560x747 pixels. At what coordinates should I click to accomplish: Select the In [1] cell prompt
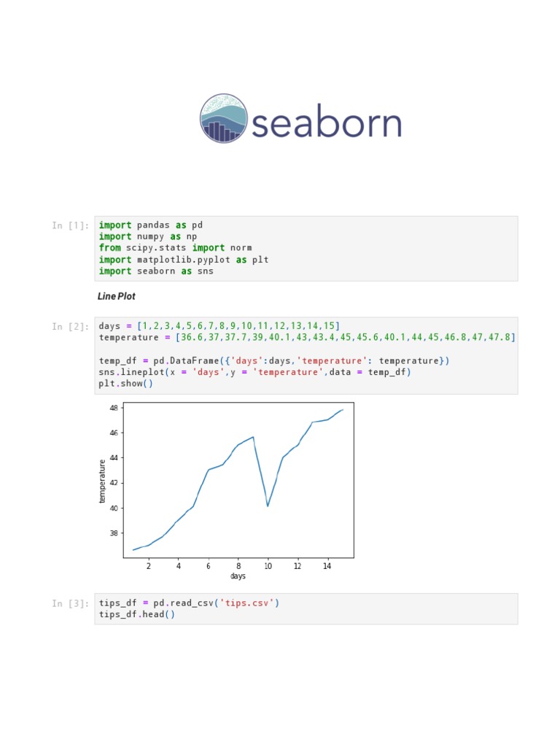point(71,225)
